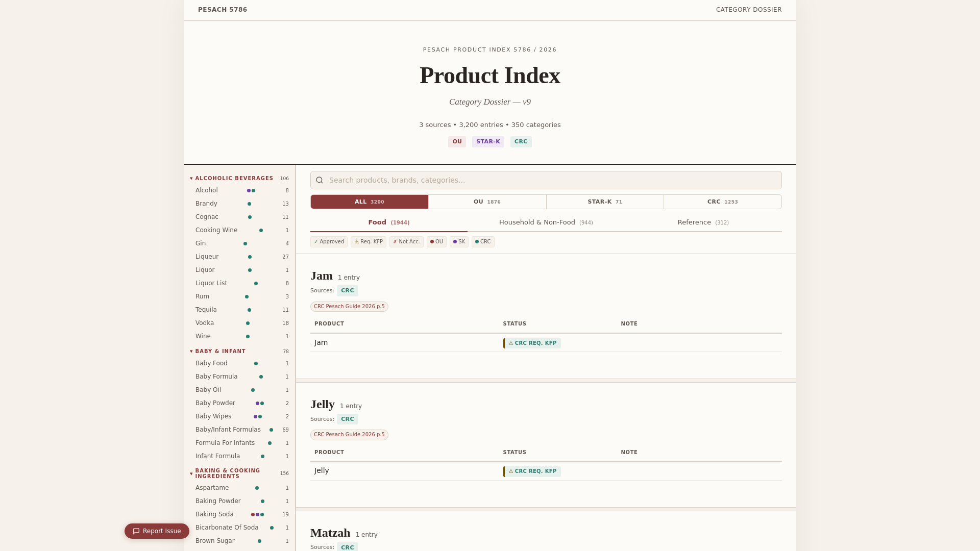This screenshot has width=980, height=551.
Task: Toggle the Not Acc. filter chip
Action: click(x=406, y=242)
